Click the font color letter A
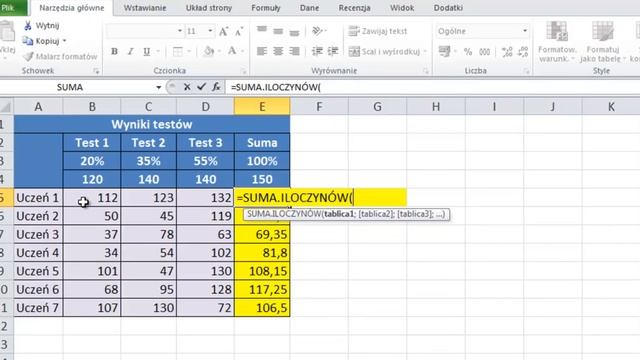Image resolution: width=640 pixels, height=360 pixels. click(232, 51)
